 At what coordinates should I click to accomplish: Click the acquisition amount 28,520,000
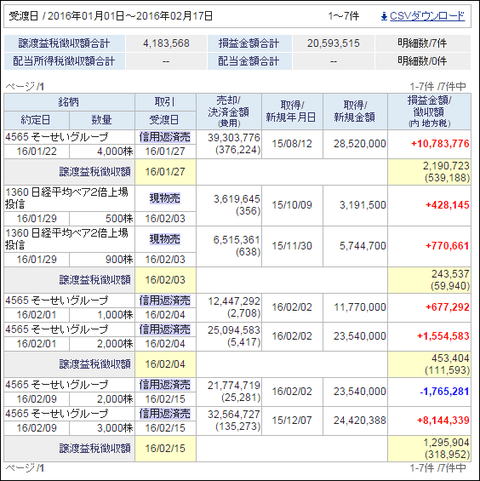point(360,144)
